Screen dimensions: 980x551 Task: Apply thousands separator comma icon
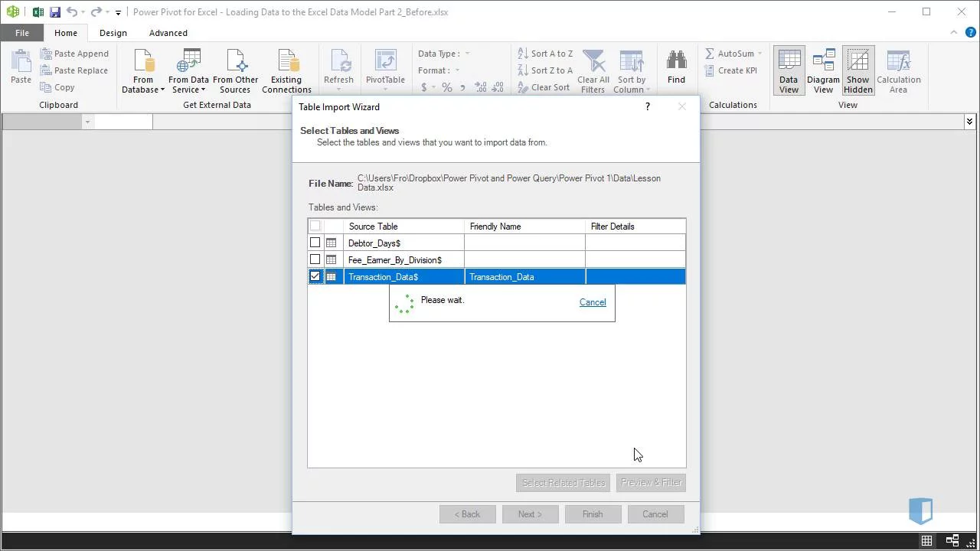click(463, 87)
